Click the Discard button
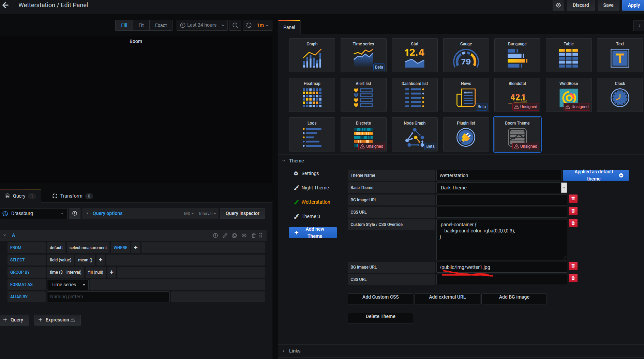 [x=581, y=5]
